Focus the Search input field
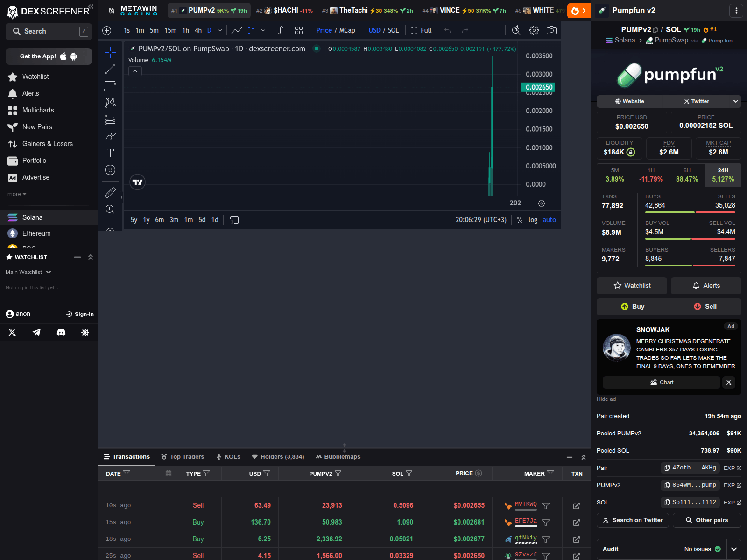The image size is (747, 560). click(49, 31)
